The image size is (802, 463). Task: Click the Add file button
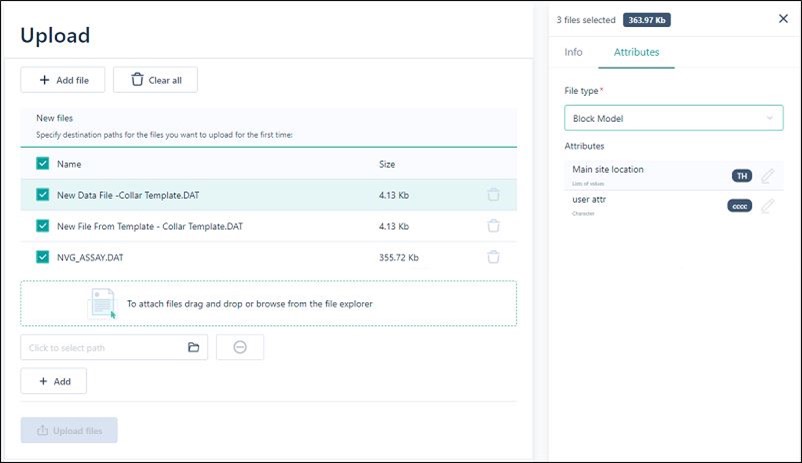(63, 80)
